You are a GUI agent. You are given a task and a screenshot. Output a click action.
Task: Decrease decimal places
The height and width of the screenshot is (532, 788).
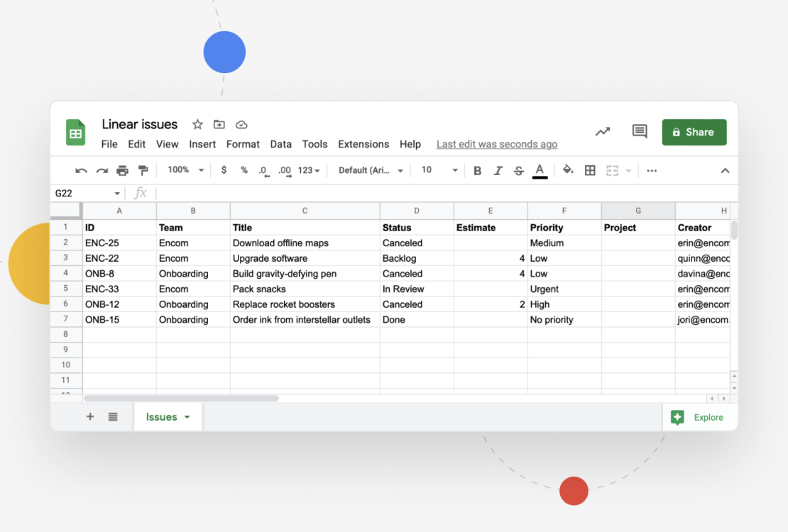pyautogui.click(x=264, y=171)
